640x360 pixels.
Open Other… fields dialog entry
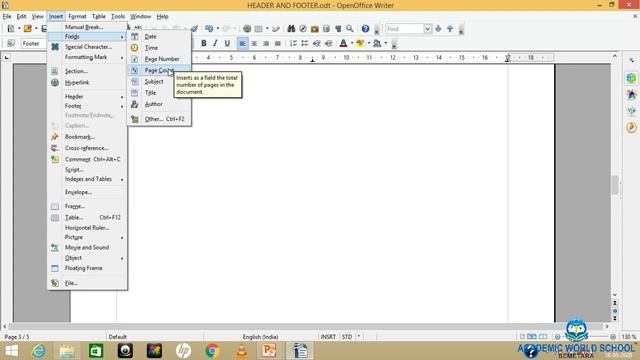click(160, 119)
